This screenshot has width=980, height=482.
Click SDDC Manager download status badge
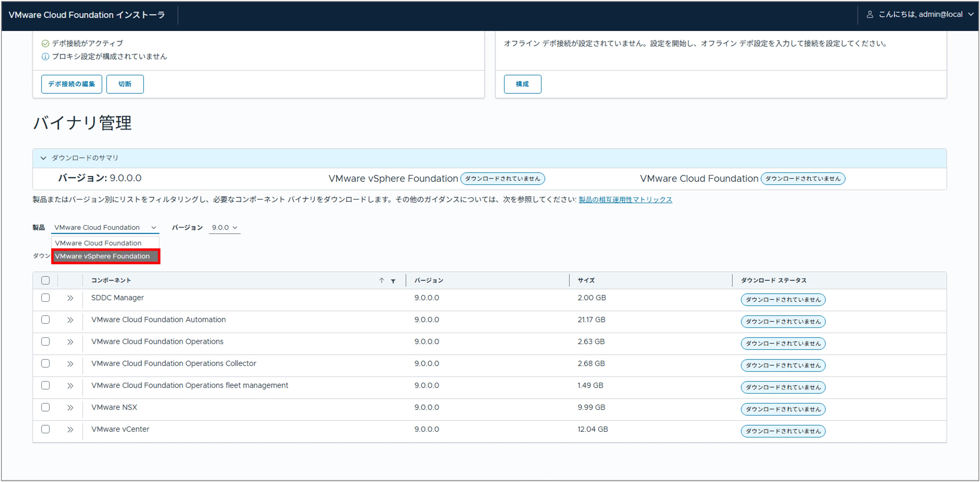pos(783,300)
